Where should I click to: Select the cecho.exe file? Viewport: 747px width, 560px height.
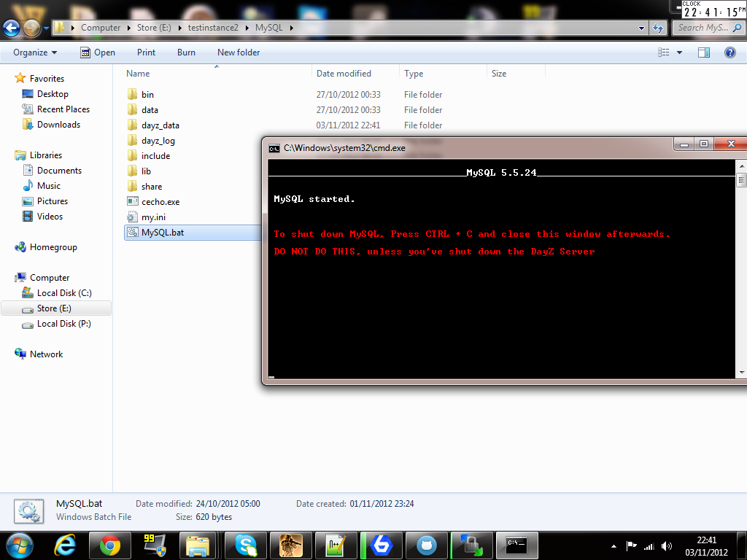point(160,202)
